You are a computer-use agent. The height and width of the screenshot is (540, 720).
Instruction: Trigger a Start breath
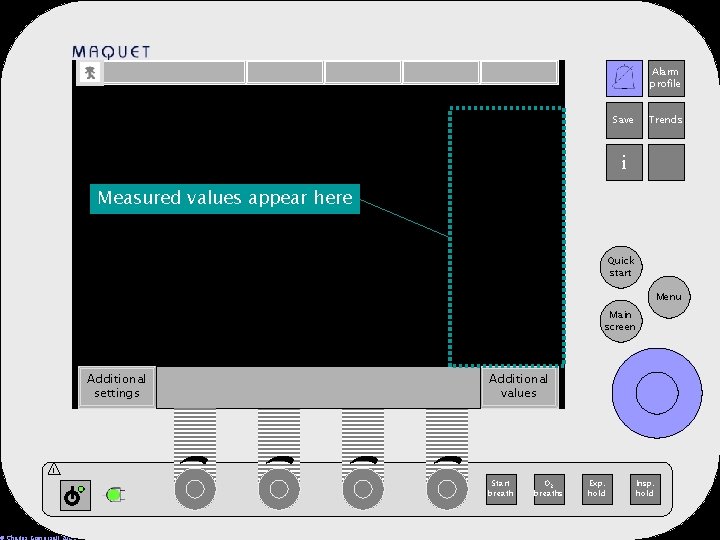[501, 489]
